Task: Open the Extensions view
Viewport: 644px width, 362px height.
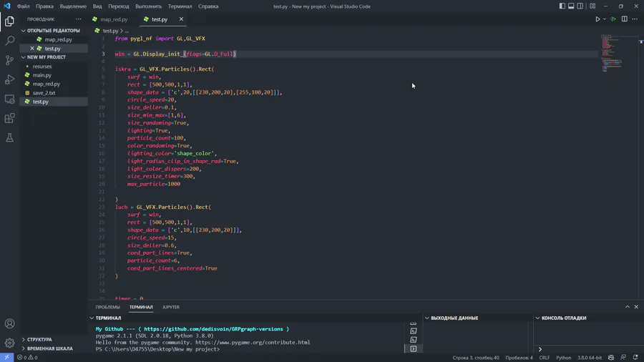Action: pos(9,118)
